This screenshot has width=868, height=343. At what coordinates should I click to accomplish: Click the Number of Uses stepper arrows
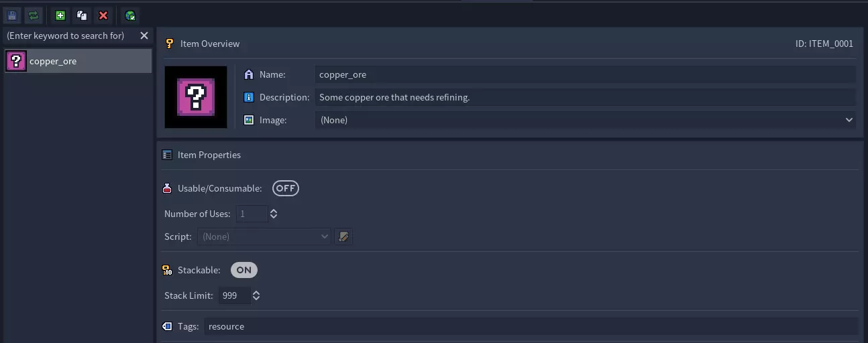pos(274,214)
